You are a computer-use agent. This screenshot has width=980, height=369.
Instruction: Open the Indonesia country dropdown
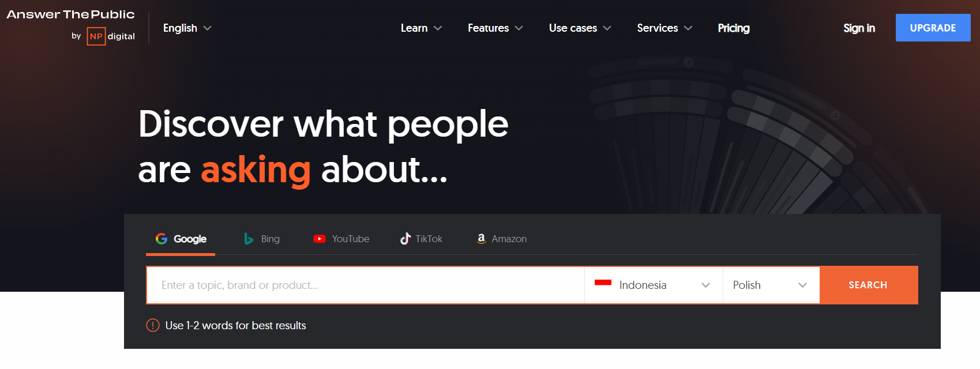click(654, 285)
